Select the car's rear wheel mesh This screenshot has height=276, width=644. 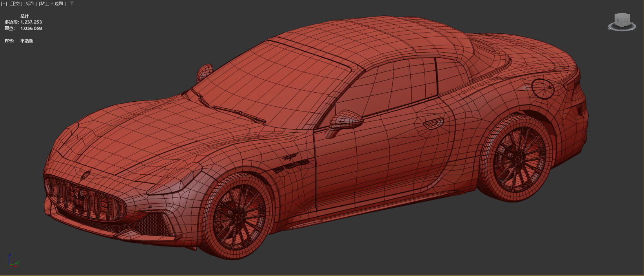point(516,158)
